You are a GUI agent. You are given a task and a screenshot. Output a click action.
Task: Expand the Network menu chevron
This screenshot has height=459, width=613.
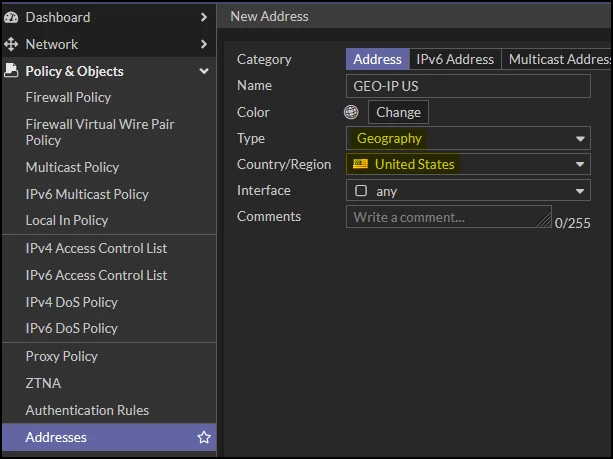pyautogui.click(x=204, y=44)
